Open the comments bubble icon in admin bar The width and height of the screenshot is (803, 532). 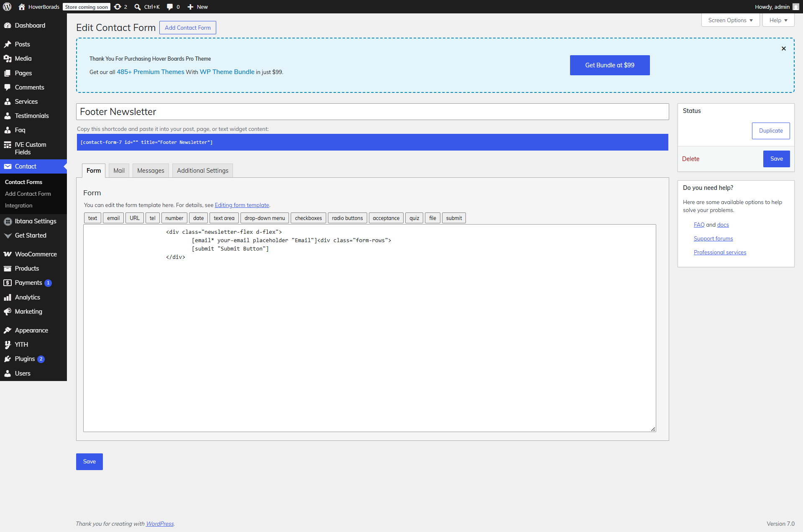(170, 7)
